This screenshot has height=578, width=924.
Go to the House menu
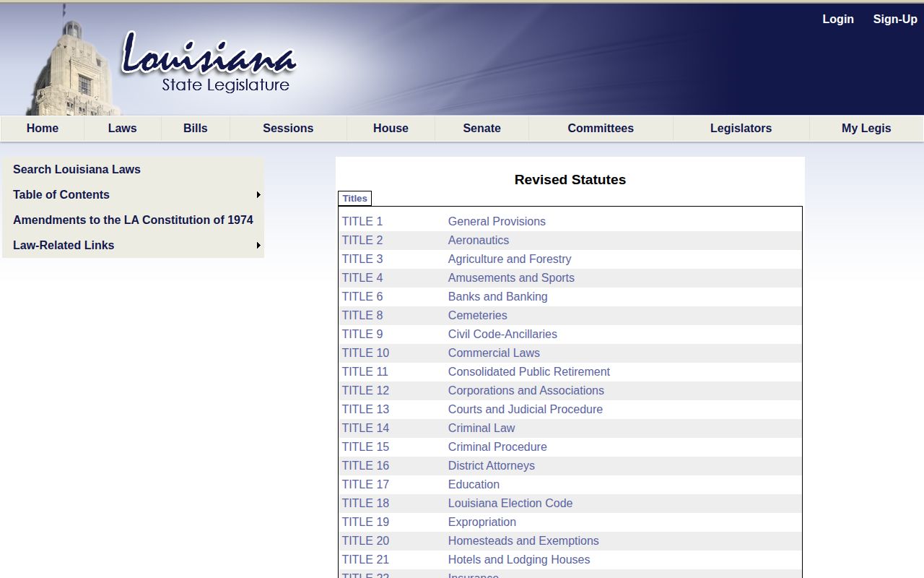(391, 129)
